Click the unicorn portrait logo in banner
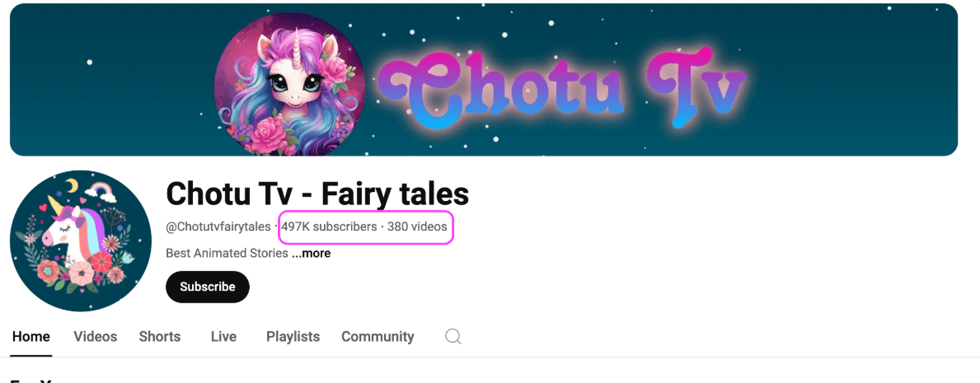This screenshot has height=383, width=980. (290, 84)
